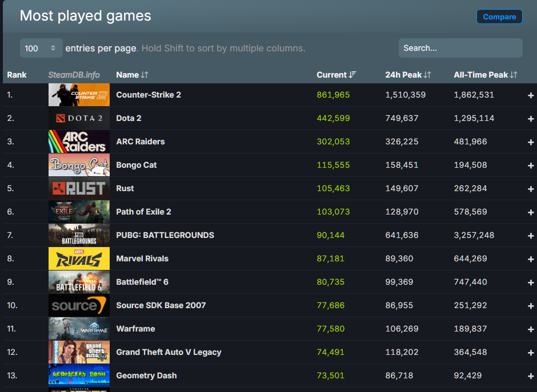The image size is (537, 392).
Task: Sort table by Current players column
Action: coord(336,75)
